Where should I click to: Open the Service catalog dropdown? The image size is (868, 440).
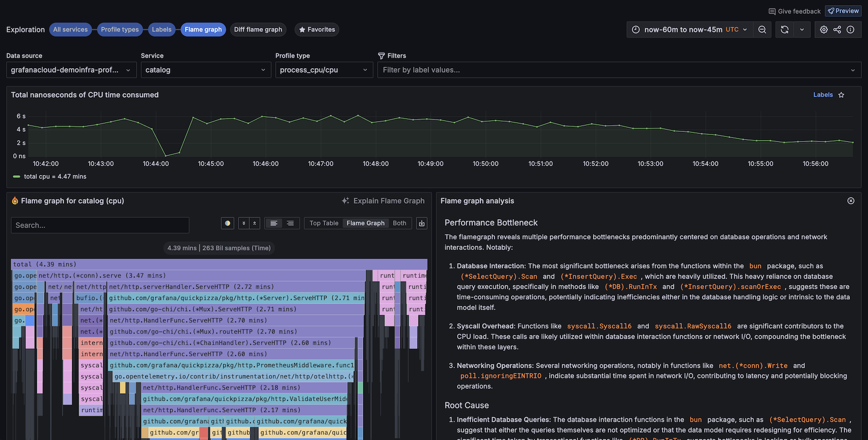[205, 70]
